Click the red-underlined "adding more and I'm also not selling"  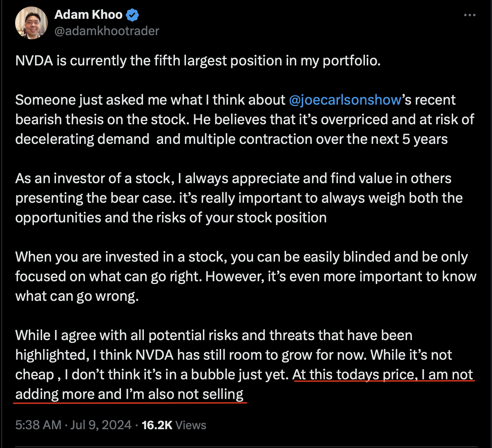pos(130,394)
